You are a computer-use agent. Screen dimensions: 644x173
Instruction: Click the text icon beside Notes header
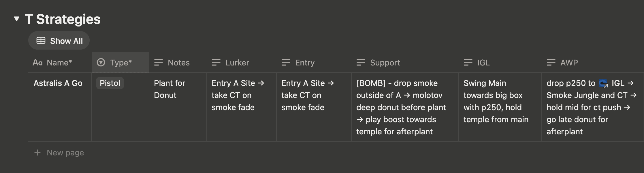pyautogui.click(x=159, y=62)
